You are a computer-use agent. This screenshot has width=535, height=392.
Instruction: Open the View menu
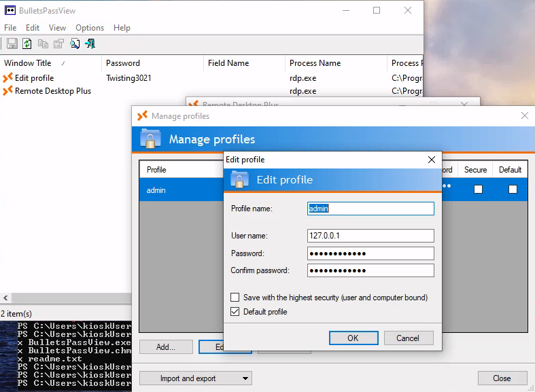57,28
